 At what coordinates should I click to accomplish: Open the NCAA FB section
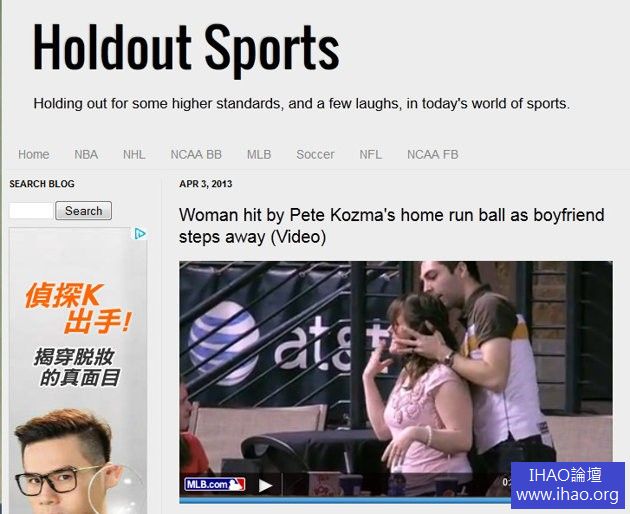click(x=433, y=154)
